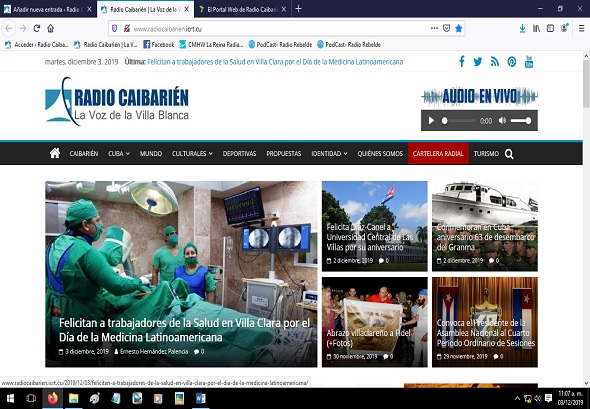Open the Granma desembarco anniversary article thumbnail

[485, 226]
